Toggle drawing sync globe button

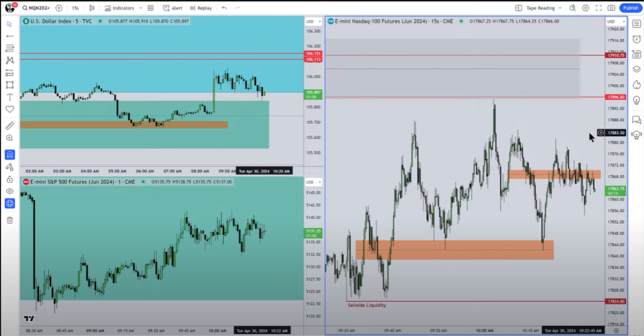(x=9, y=203)
